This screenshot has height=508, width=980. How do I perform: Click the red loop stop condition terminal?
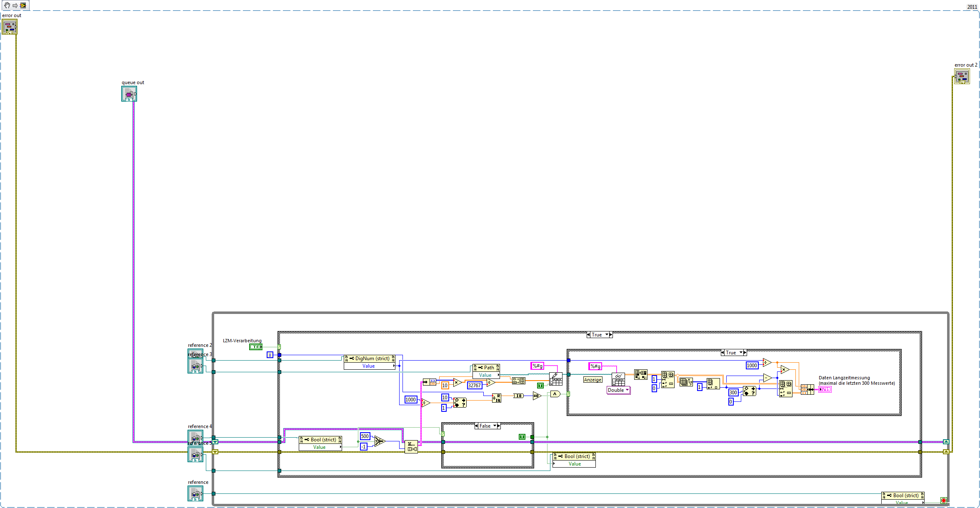pyautogui.click(x=943, y=500)
